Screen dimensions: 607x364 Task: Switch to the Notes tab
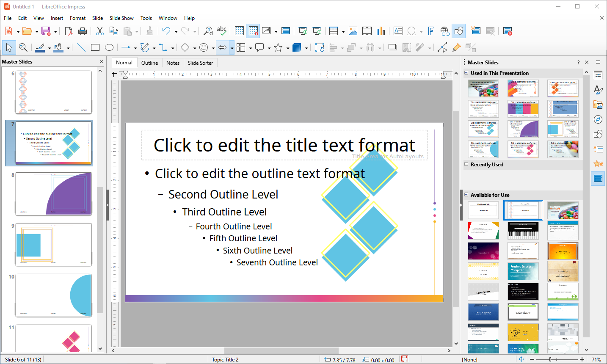[x=173, y=63]
